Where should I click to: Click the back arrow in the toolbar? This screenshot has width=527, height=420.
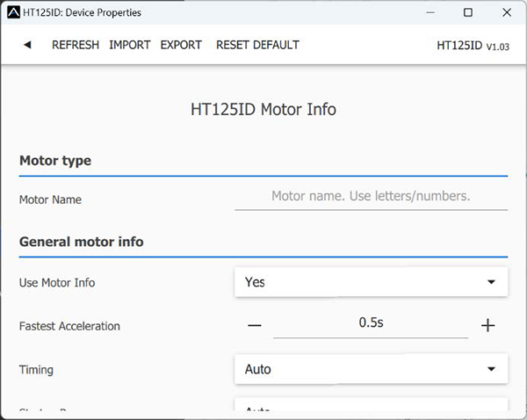pyautogui.click(x=27, y=45)
